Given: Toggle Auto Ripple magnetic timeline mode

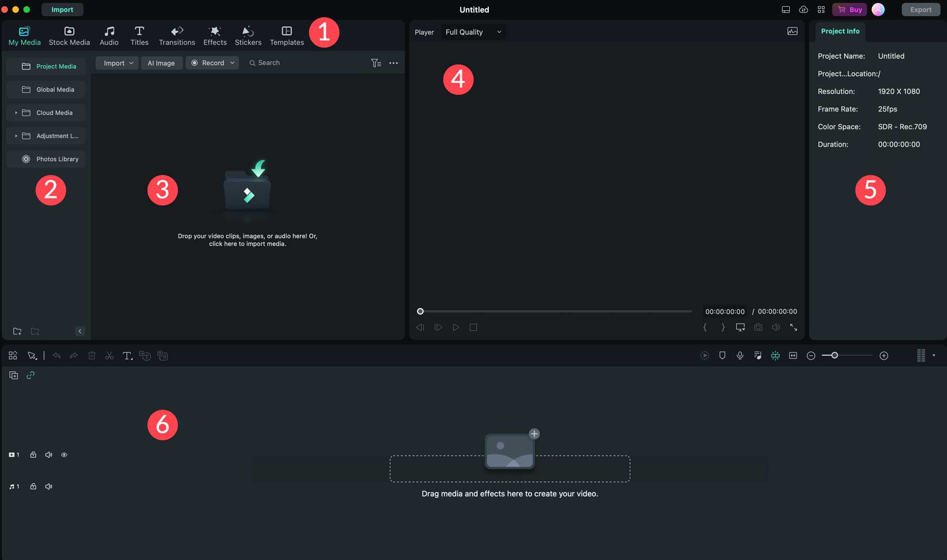Looking at the screenshot, I should pos(775,355).
